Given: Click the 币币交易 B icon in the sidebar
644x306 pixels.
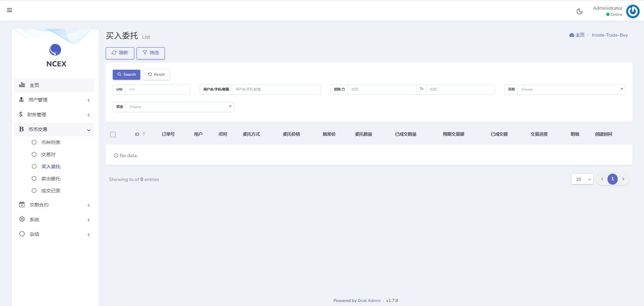Looking at the screenshot, I should pyautogui.click(x=21, y=129).
